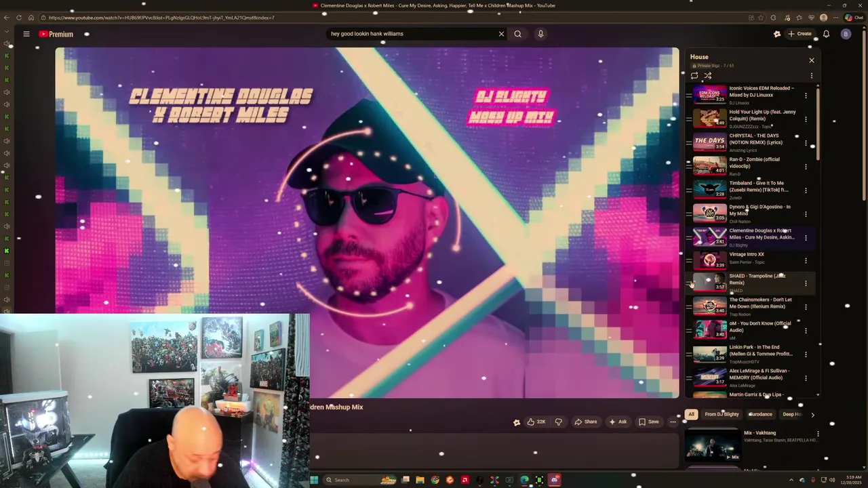Open options for Timbaland - Give It To Me

(x=806, y=190)
